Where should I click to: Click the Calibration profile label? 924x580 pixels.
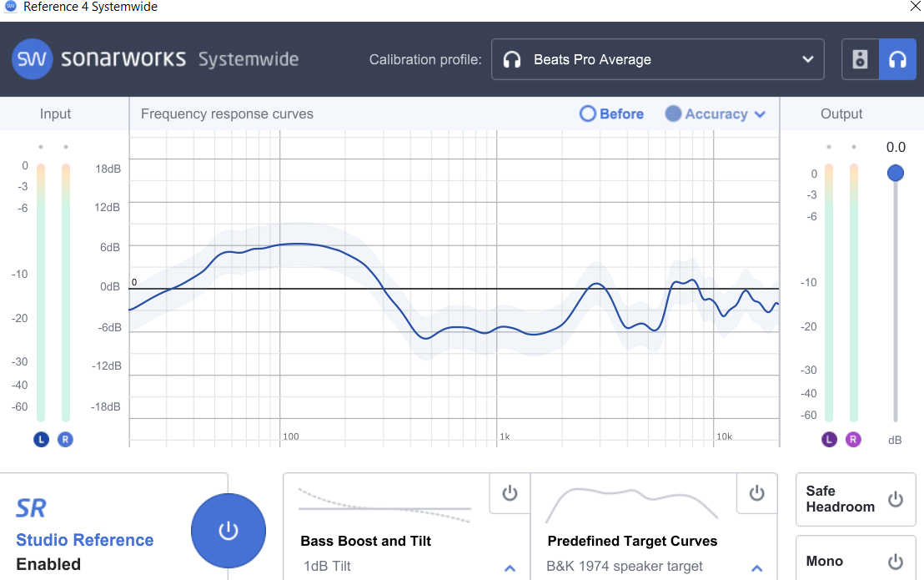[x=425, y=59]
